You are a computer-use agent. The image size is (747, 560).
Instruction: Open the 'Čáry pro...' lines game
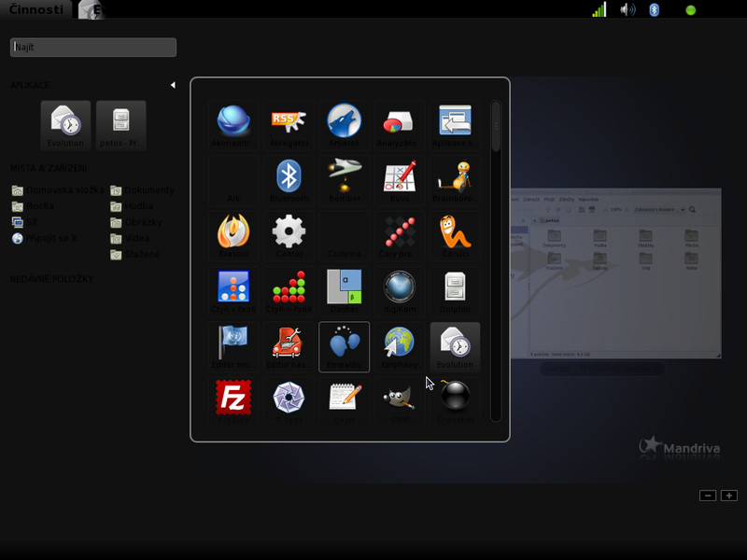(x=400, y=236)
